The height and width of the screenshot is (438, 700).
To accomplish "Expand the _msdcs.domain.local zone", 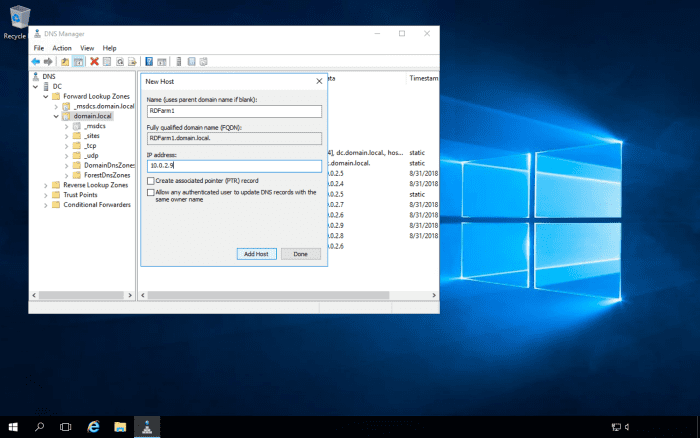I will tap(56, 107).
